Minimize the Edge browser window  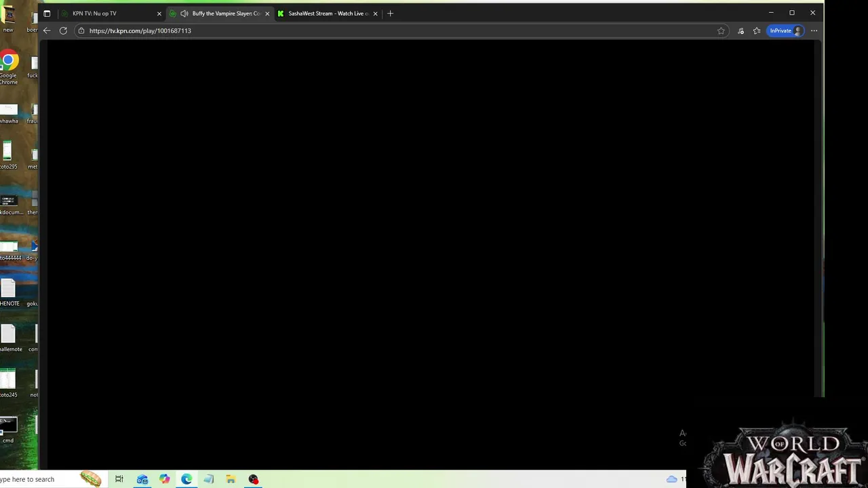(x=771, y=13)
